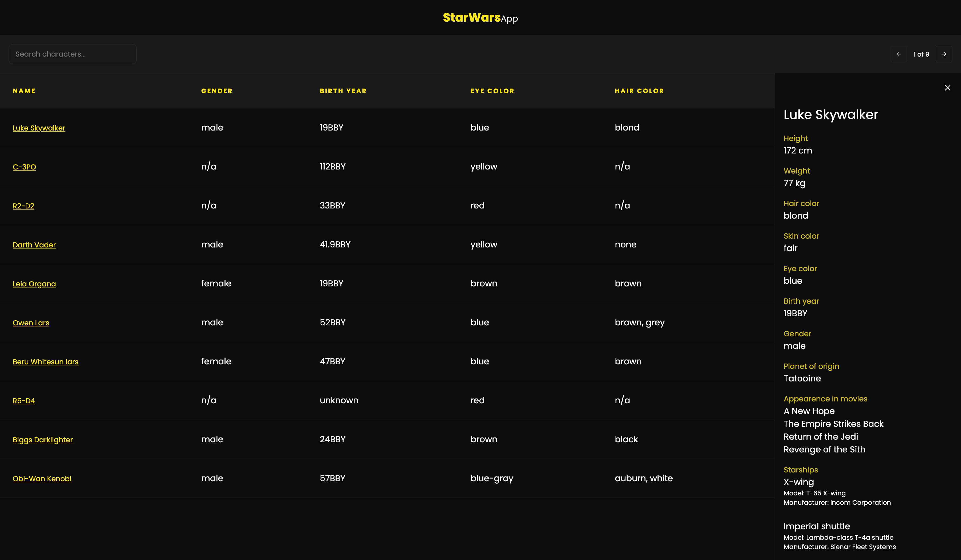The width and height of the screenshot is (961, 560).
Task: Select R5-D4's birth year 'unknown'
Action: tap(339, 400)
